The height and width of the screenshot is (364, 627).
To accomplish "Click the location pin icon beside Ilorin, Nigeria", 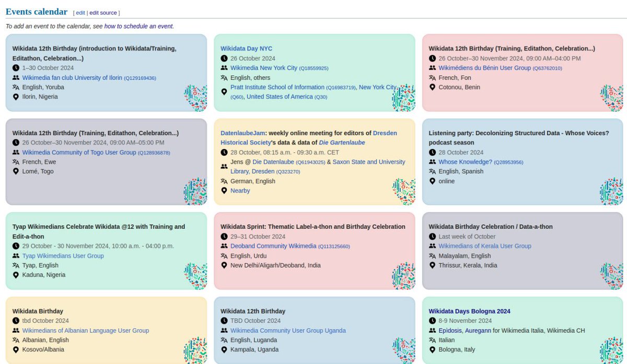I will click(x=16, y=97).
